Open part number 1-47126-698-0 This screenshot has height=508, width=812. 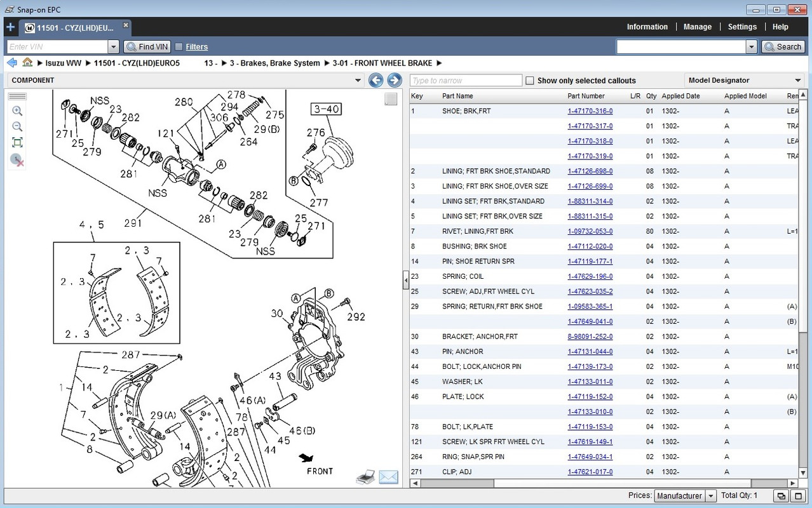point(590,171)
